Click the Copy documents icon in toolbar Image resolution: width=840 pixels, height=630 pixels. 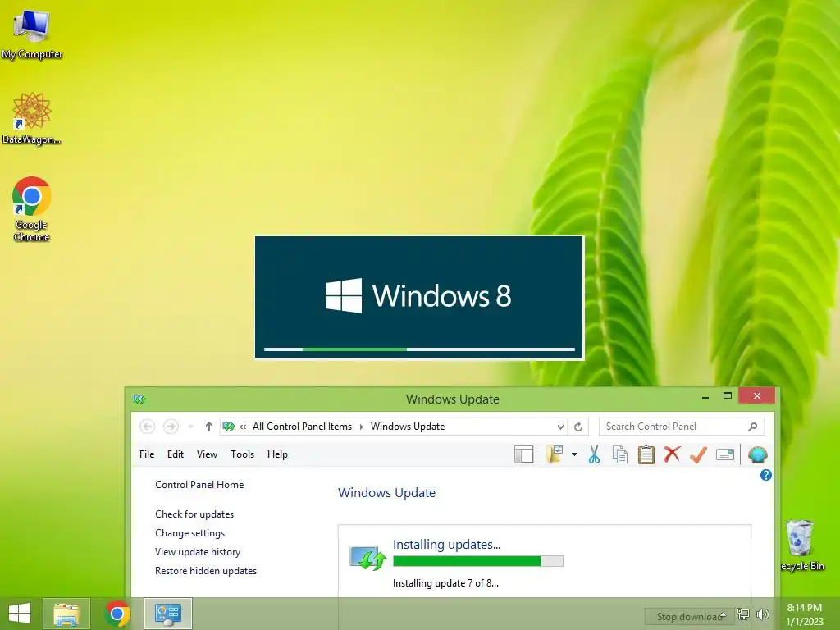point(620,454)
